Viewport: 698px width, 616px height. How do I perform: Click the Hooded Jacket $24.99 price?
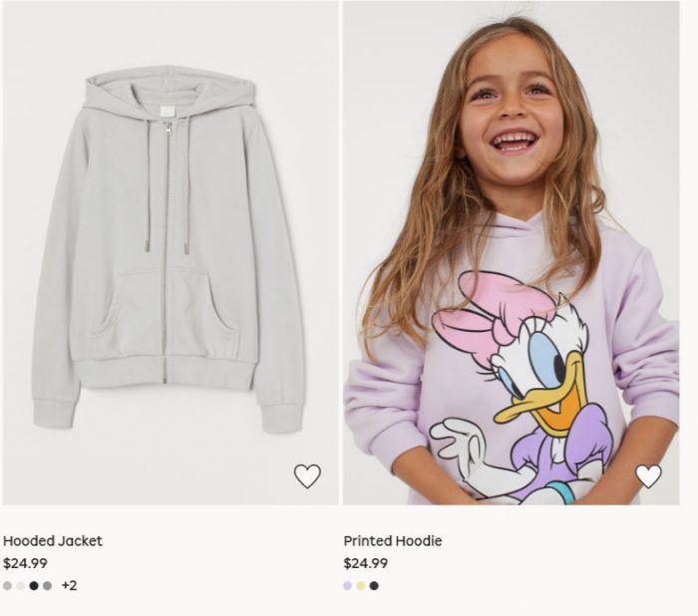coord(25,563)
